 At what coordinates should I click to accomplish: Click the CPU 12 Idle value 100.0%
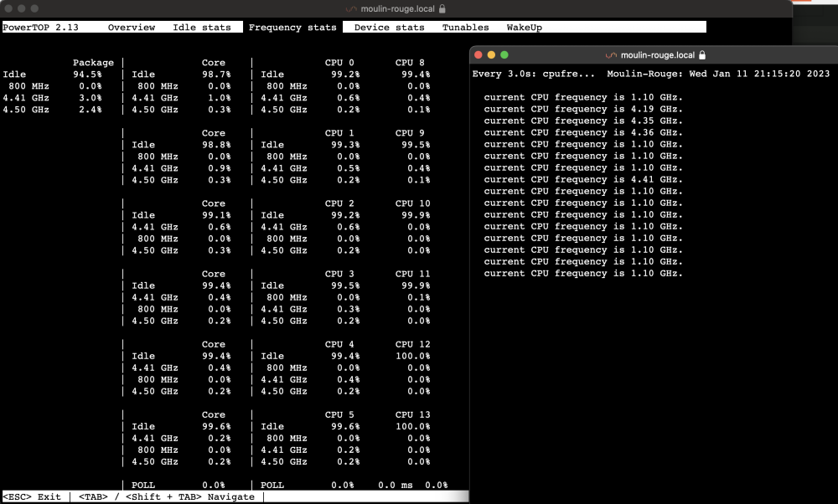412,356
